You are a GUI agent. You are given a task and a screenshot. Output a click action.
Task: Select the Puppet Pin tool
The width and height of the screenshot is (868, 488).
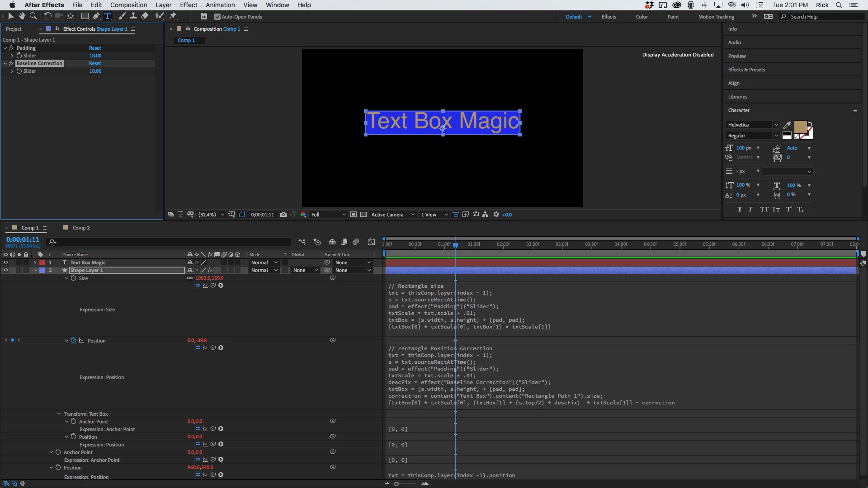tap(173, 16)
